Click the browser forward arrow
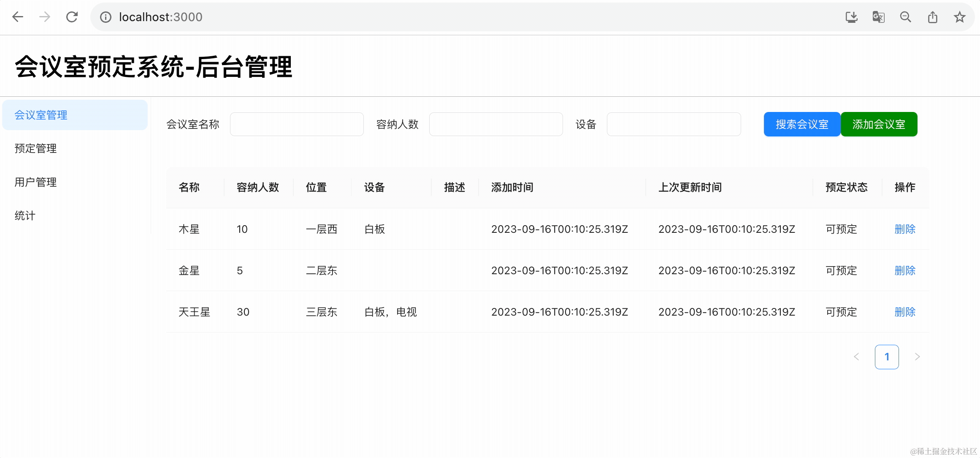980x458 pixels. click(45, 17)
